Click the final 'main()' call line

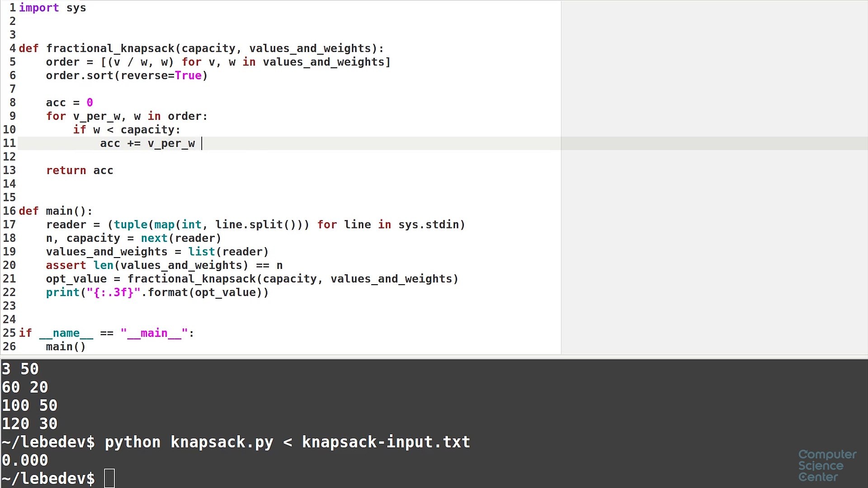66,347
